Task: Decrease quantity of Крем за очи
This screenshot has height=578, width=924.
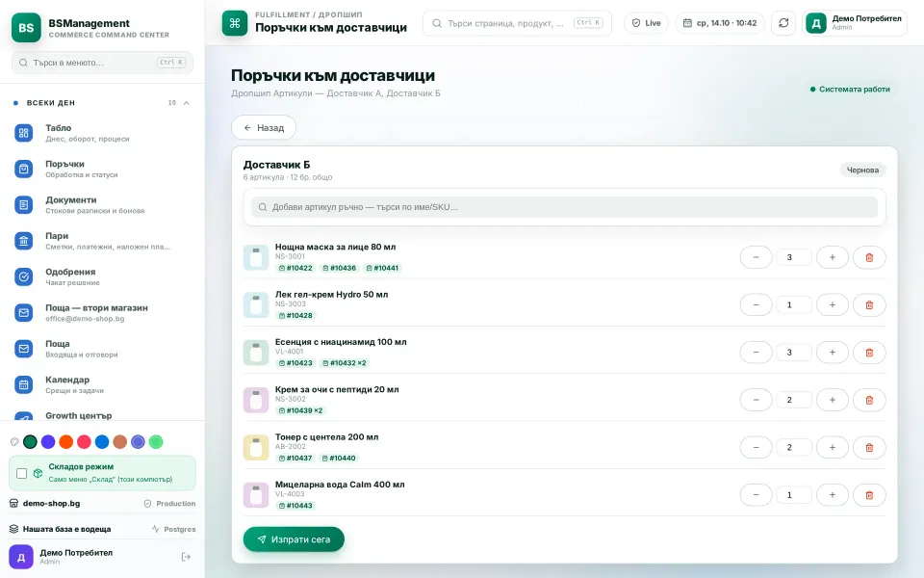Action: coord(757,400)
